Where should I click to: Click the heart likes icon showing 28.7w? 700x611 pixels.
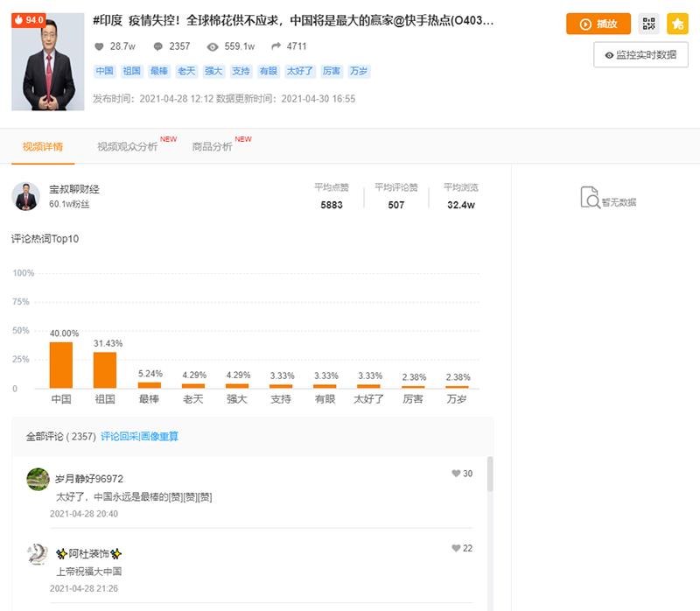coord(99,46)
